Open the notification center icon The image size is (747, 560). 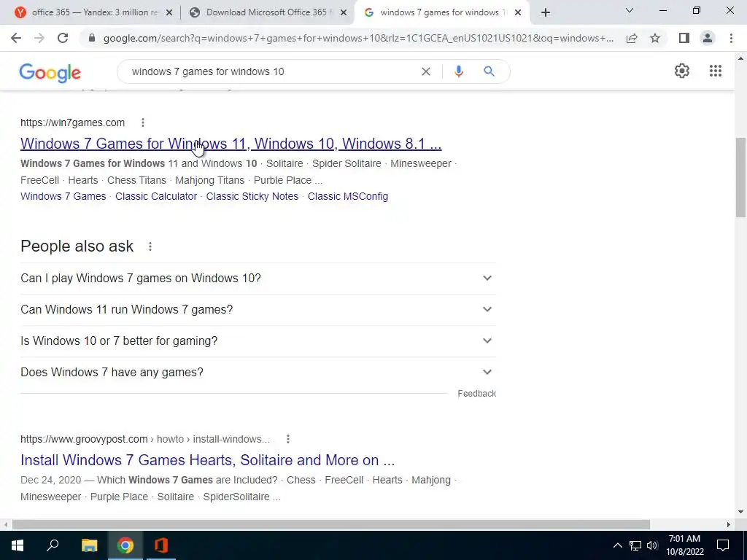click(x=723, y=545)
